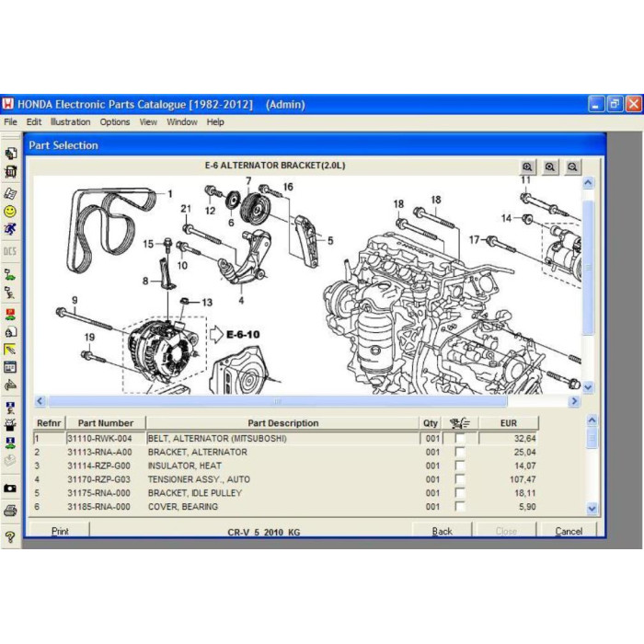The image size is (644, 644).
Task: Click the parts table scrollbar thumb
Action: tap(592, 438)
